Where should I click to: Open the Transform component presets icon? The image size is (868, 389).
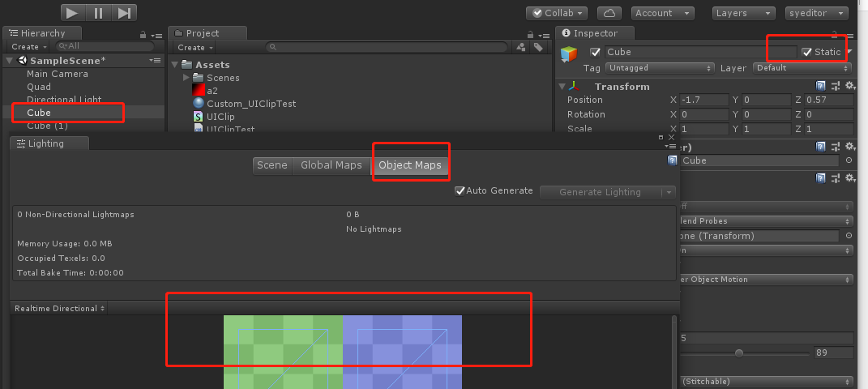tap(836, 86)
